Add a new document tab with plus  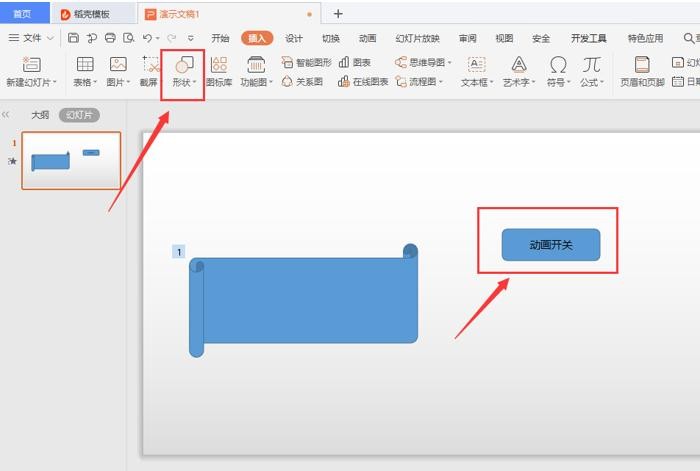pos(338,14)
